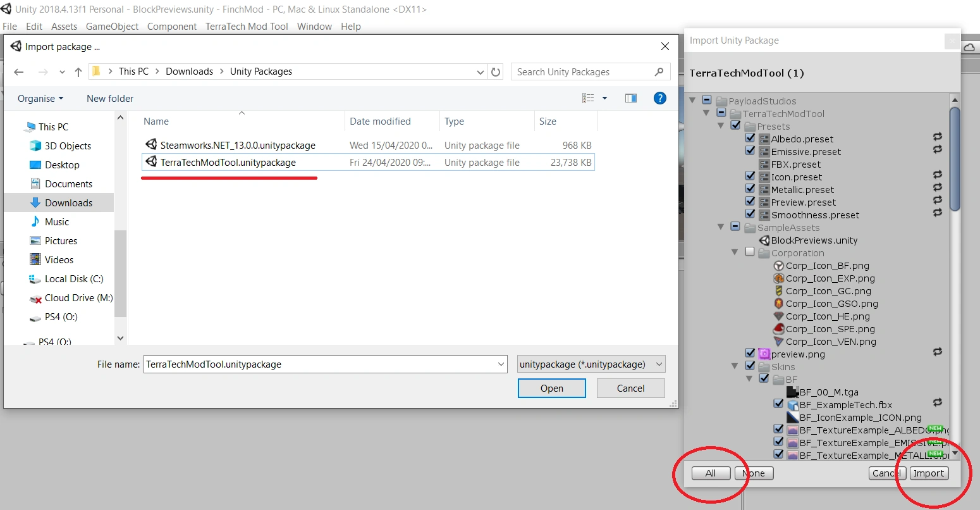Viewport: 980px width, 510px height.
Task: Select the Corp_Icon_HE.png icon
Action: pos(779,316)
